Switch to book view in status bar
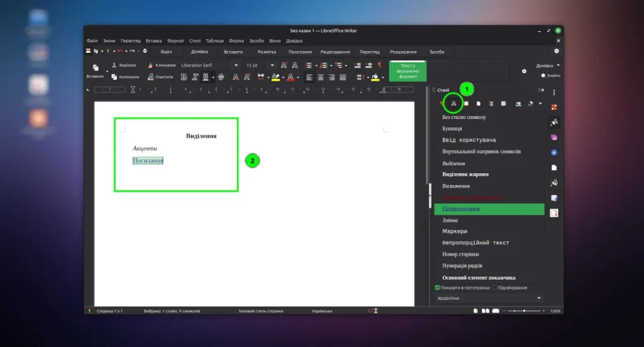Screen dimensions: 644x347 pyautogui.click(x=496, y=311)
